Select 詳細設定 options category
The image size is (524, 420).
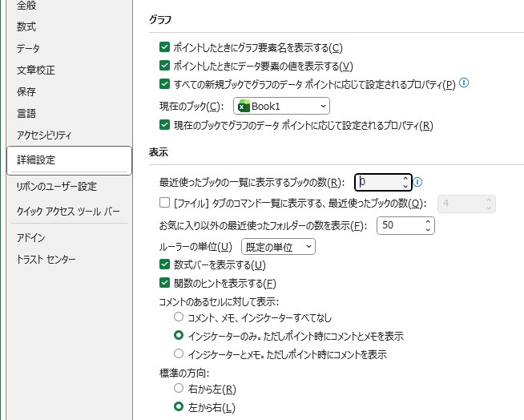click(x=69, y=160)
